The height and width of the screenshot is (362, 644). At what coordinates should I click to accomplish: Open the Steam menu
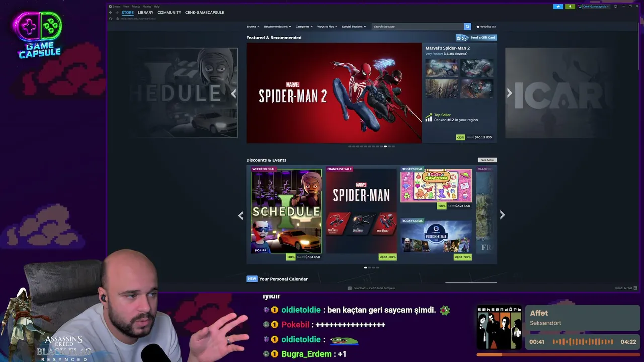click(117, 6)
